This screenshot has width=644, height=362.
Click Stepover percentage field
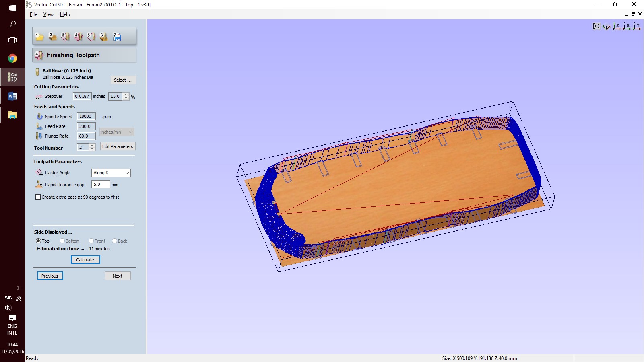pos(116,96)
